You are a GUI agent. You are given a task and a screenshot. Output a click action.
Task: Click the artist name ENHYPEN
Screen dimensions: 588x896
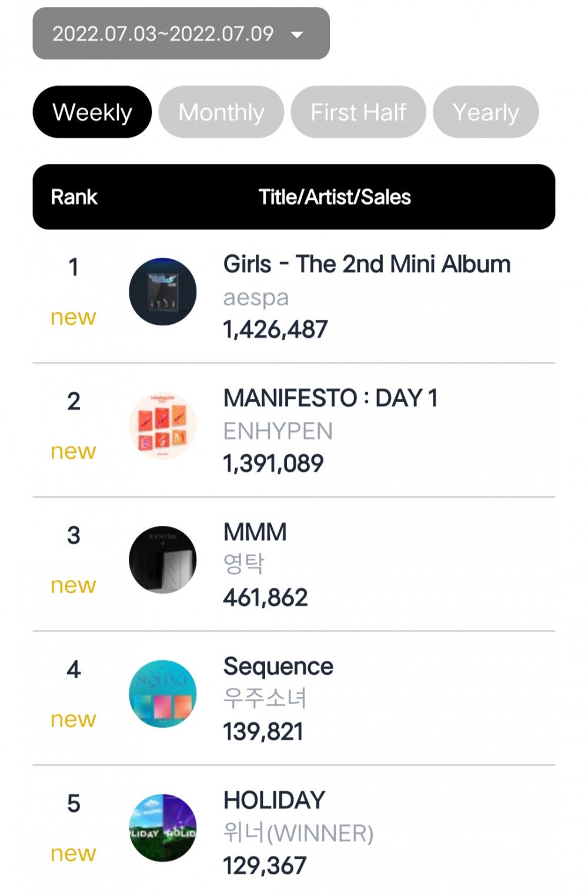[278, 431]
